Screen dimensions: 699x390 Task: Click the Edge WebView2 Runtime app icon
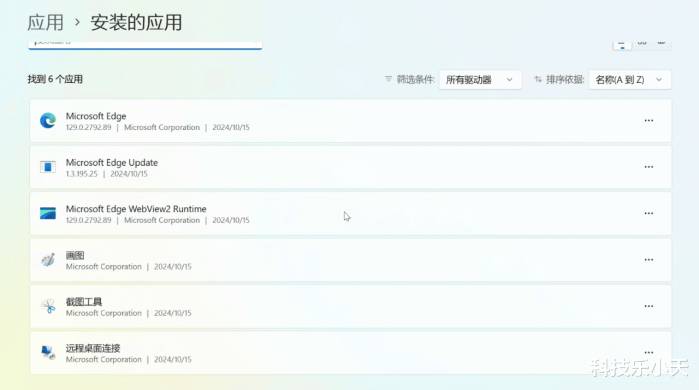pyautogui.click(x=48, y=213)
